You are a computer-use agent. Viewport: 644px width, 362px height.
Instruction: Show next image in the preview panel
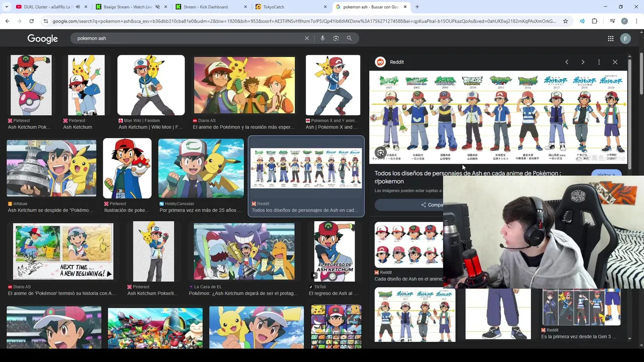tap(583, 62)
